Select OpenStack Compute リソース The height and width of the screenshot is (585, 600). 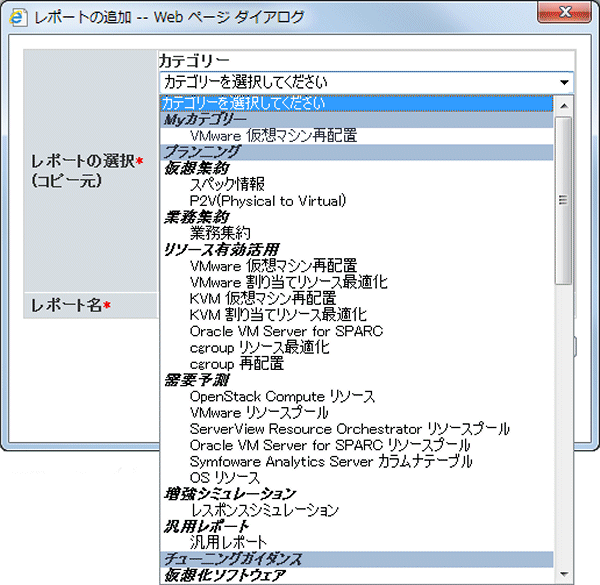[x=282, y=396]
